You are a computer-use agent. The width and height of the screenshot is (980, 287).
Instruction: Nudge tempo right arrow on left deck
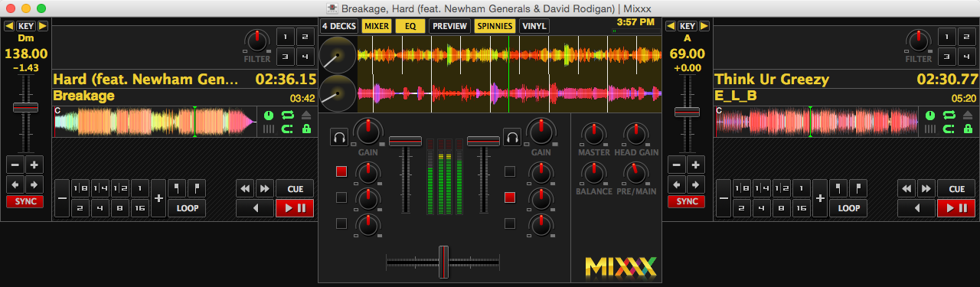[x=34, y=184]
